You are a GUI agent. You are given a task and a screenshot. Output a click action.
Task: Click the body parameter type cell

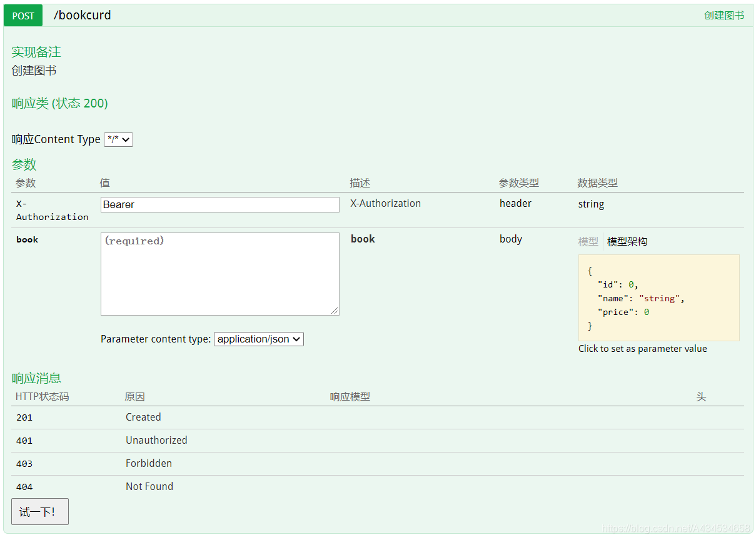[511, 239]
